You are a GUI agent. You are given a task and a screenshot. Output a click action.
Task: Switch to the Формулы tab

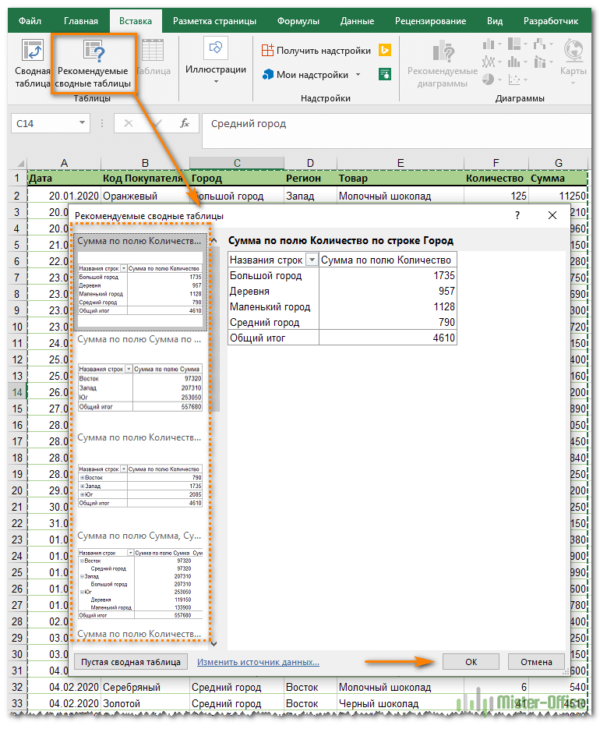coord(298,21)
